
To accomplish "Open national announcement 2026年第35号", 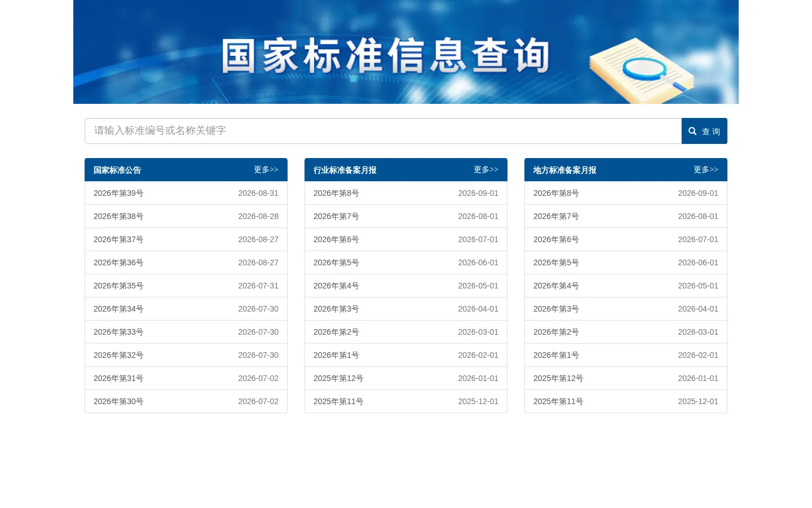I will (x=118, y=286).
